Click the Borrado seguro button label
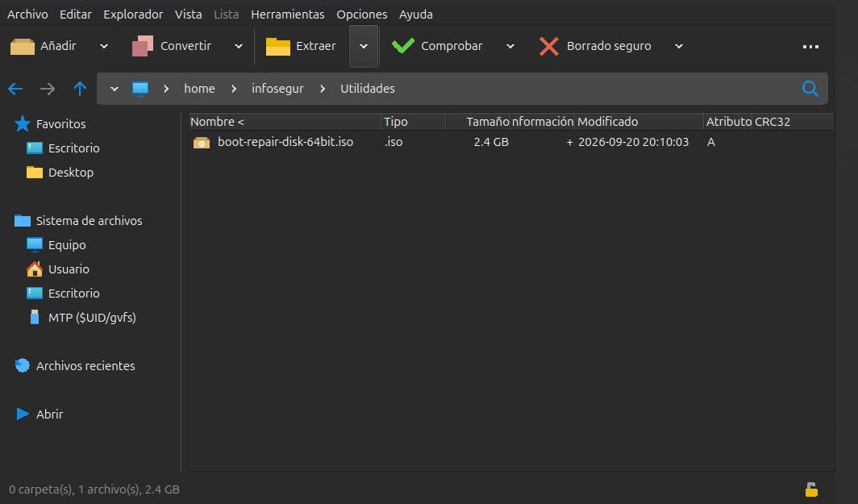The height and width of the screenshot is (504, 858). 609,46
